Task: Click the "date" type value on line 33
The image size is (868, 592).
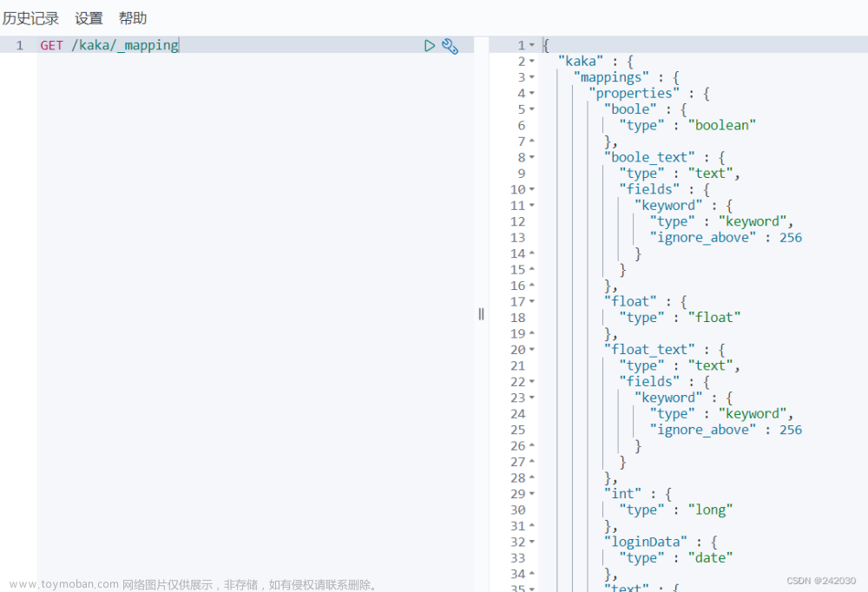Action: coord(710,557)
